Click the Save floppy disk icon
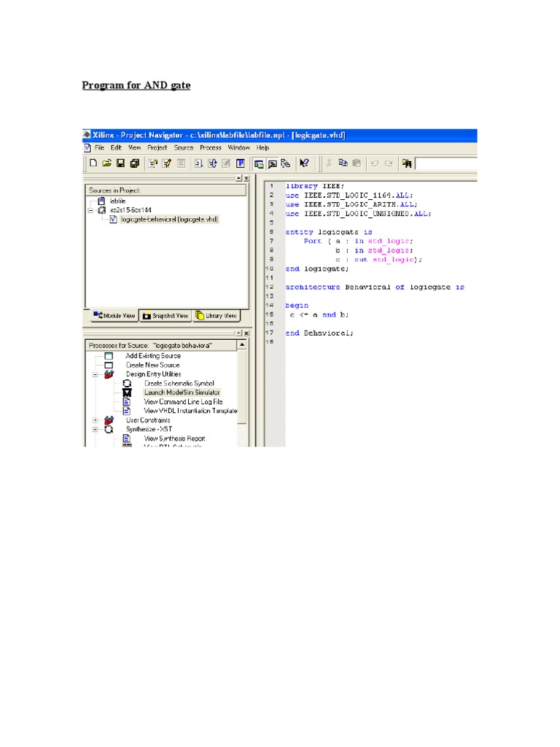Viewport: 560px width, 747px height. coord(121,163)
